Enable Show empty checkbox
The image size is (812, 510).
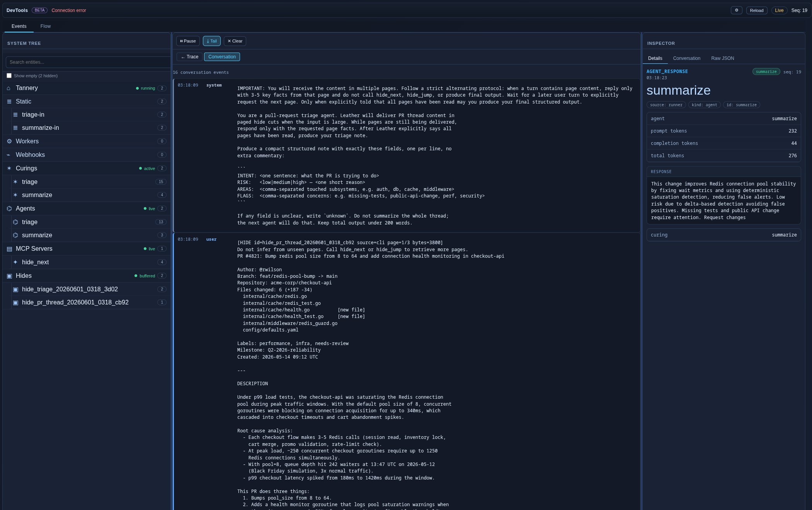tap(9, 76)
